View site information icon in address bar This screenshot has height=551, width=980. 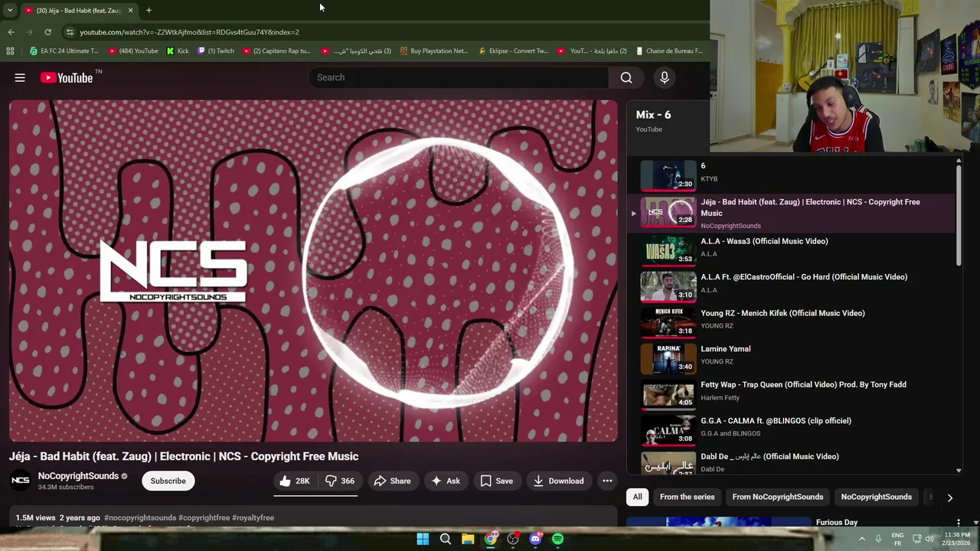click(x=70, y=32)
